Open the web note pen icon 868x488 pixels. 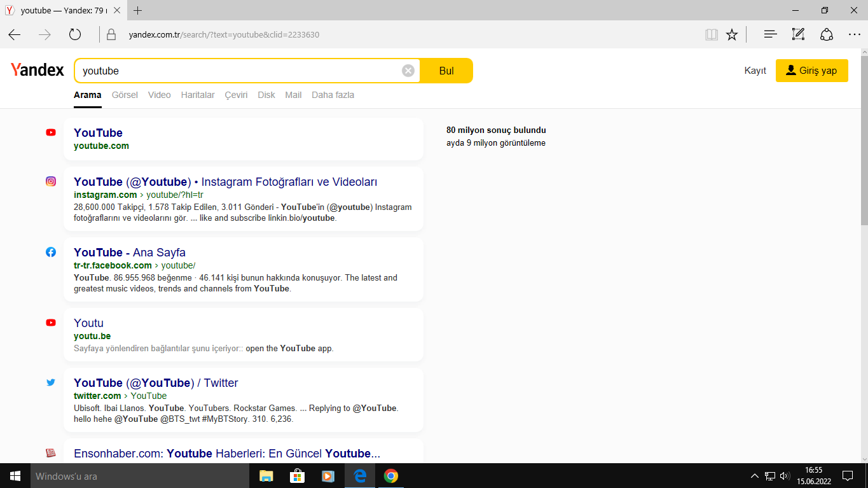798,34
